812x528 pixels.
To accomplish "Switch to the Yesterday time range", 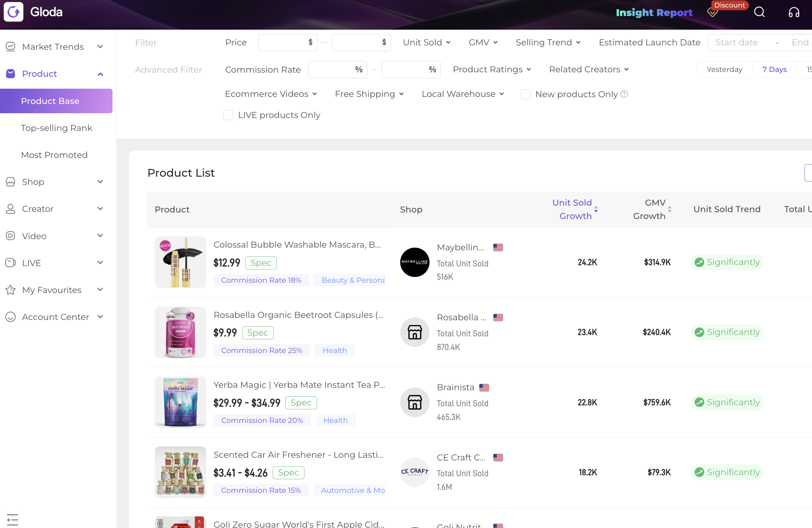I will click(724, 70).
